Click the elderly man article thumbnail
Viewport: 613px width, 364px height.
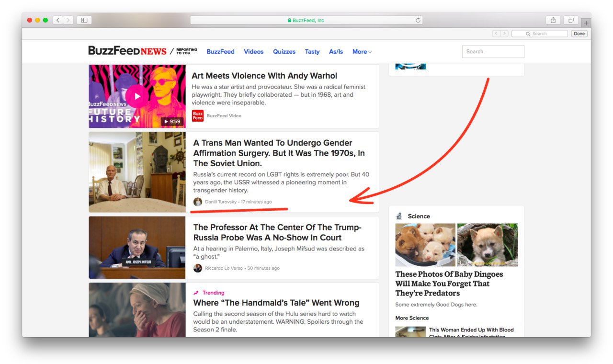[x=137, y=172]
